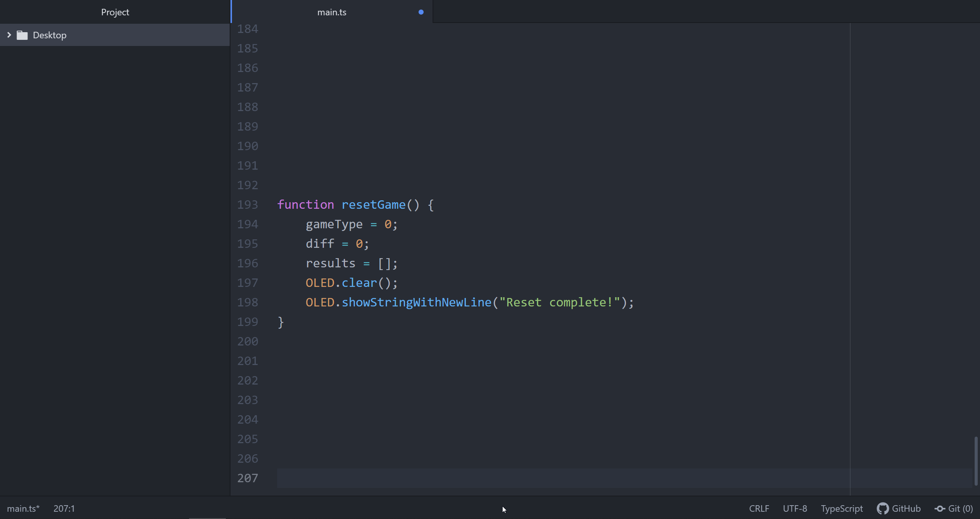Screen dimensions: 980x519
Task: Click inside "Reset complete!" string
Action: click(x=559, y=303)
